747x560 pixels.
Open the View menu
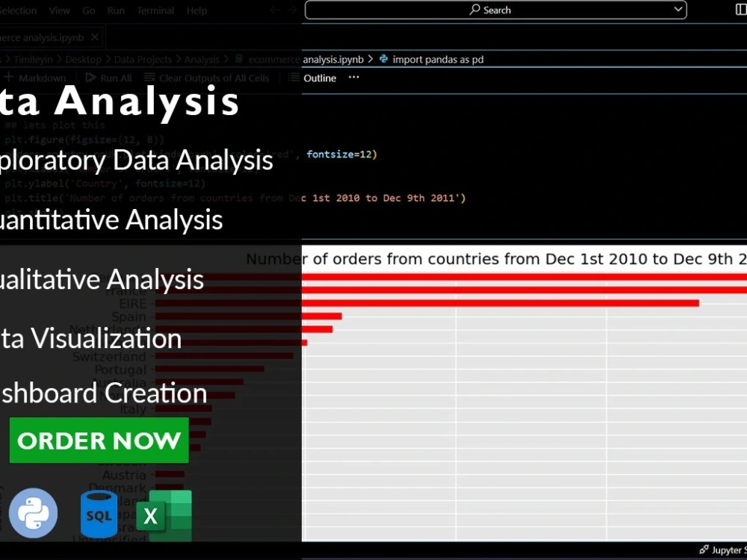point(60,10)
